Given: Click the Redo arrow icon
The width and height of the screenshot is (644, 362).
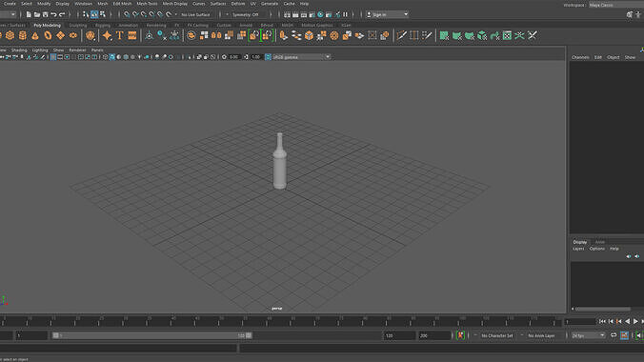Looking at the screenshot, I should [x=62, y=14].
